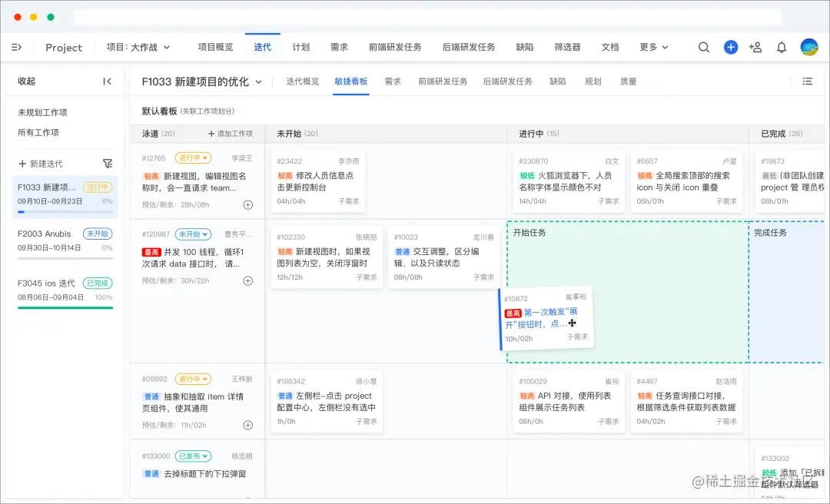This screenshot has height=504, width=830.
Task: Open card #230870 火狐浏览器下
Action: click(x=569, y=181)
